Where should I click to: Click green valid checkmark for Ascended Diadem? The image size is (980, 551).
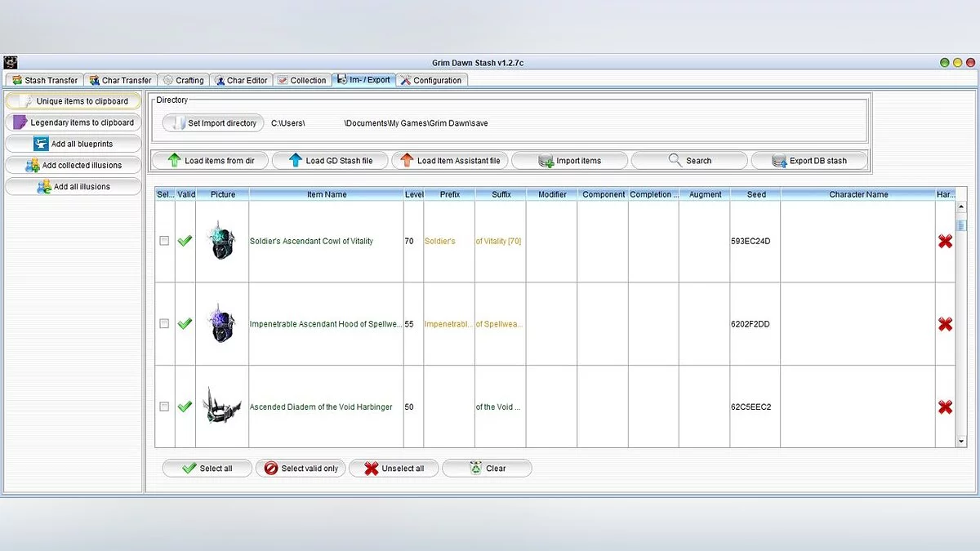(x=185, y=407)
